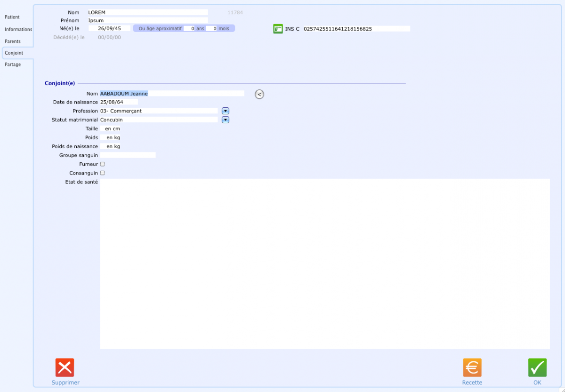This screenshot has width=565, height=392.
Task: Open the Profession dropdown arrow
Action: point(226,111)
